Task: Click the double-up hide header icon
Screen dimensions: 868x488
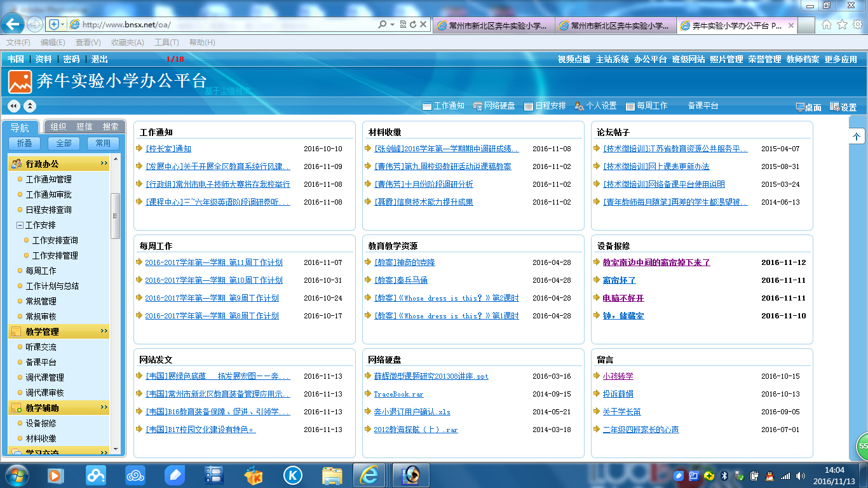Action: point(30,106)
